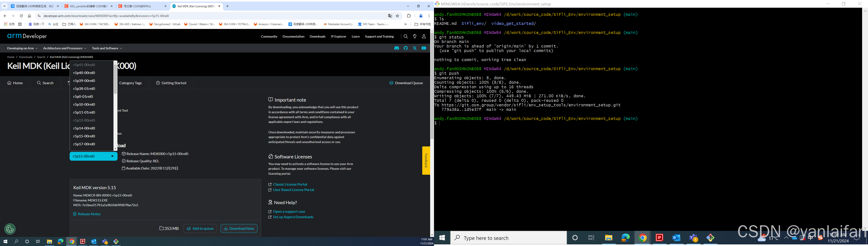Open Arm's GitHub icon link
The width and height of the screenshot is (868, 246).
(406, 48)
